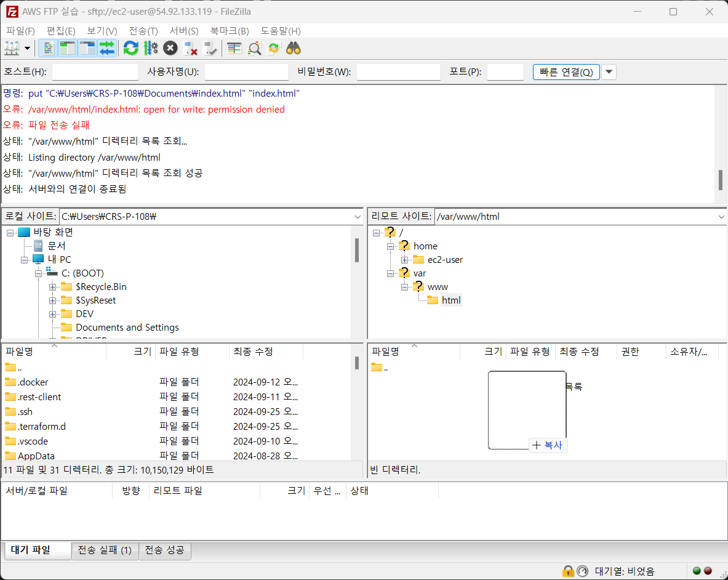Image resolution: width=728 pixels, height=580 pixels.
Task: Open the directory listing filters icon
Action: [234, 48]
